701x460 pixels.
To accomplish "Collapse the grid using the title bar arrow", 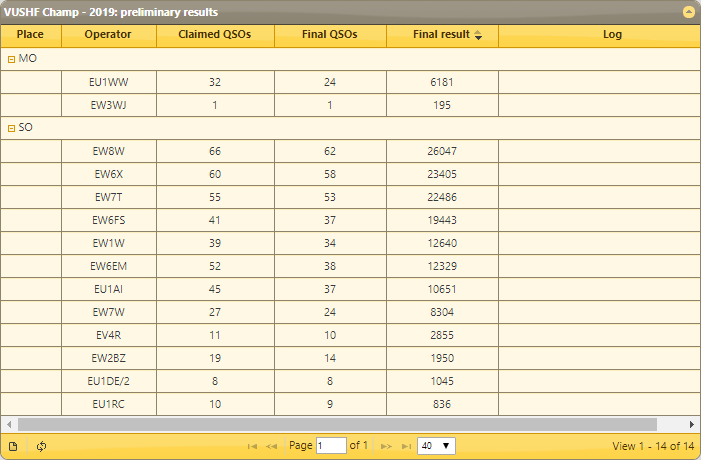I will [x=688, y=12].
